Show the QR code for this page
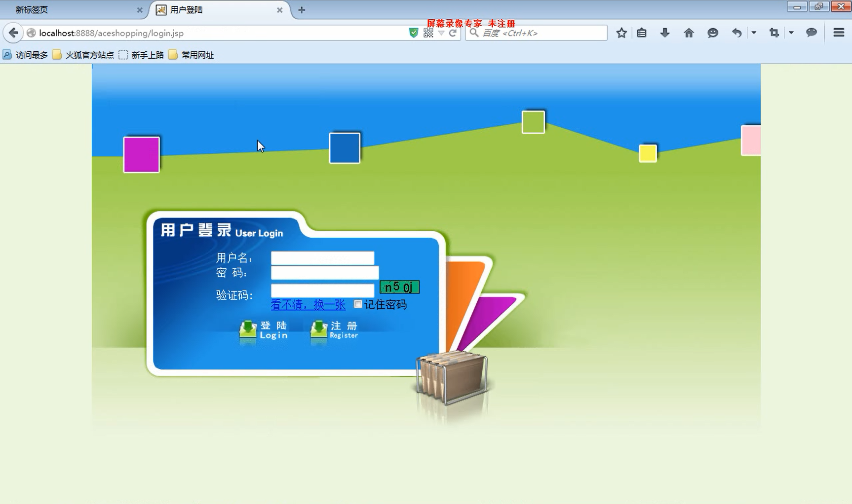852x504 pixels. tap(428, 33)
